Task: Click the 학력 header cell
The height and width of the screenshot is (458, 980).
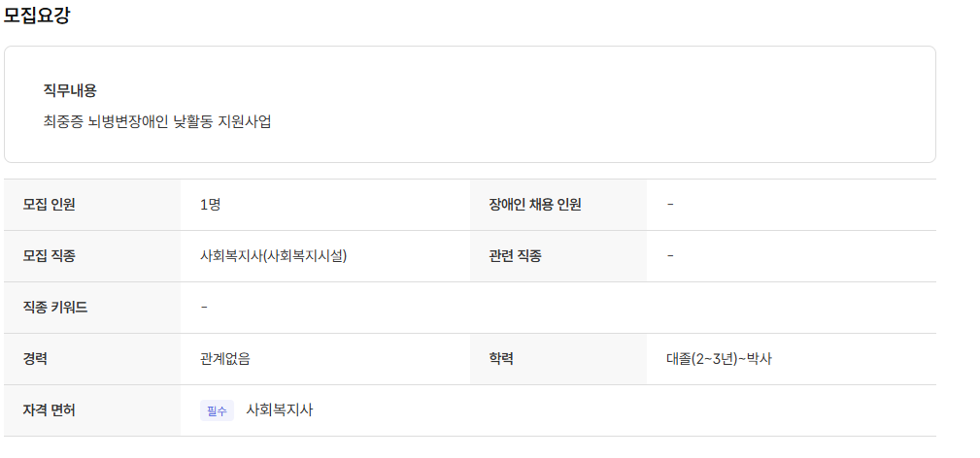Action: (x=502, y=359)
